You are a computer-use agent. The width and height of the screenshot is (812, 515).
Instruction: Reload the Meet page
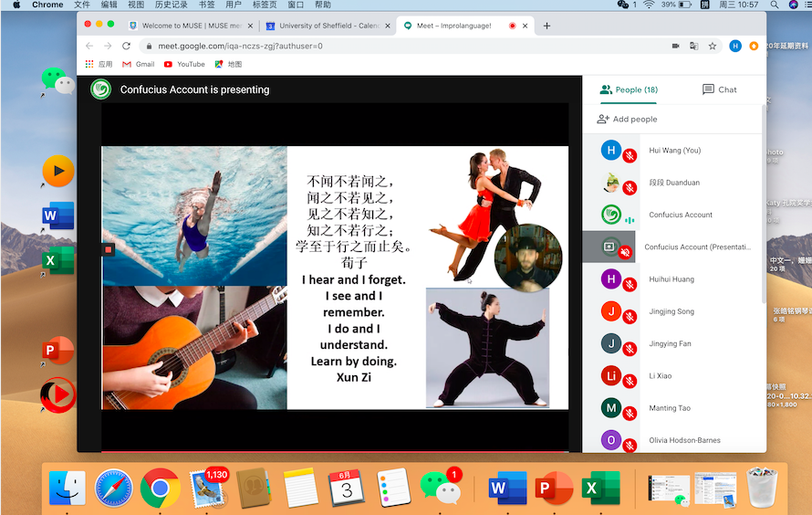click(125, 46)
